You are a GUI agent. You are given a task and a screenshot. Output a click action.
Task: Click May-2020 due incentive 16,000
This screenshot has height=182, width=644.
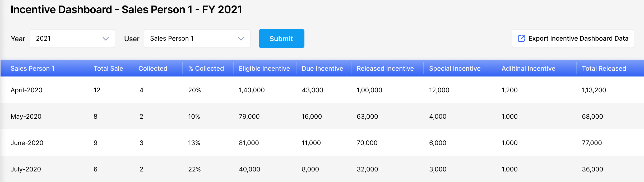point(312,117)
